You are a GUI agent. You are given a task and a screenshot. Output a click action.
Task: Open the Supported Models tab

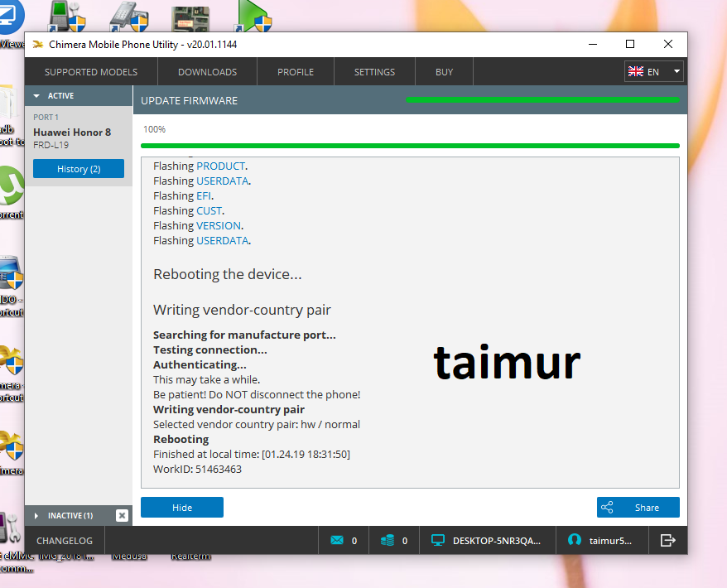click(x=91, y=72)
